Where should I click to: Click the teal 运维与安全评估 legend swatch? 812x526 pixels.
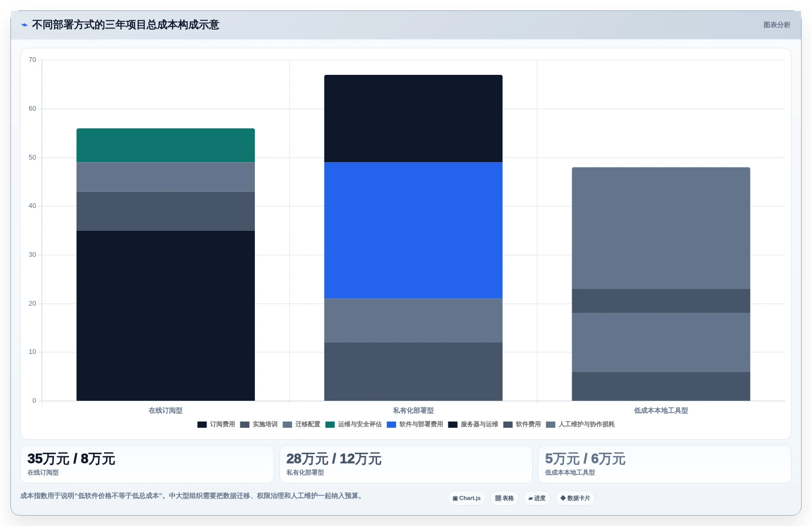point(330,425)
